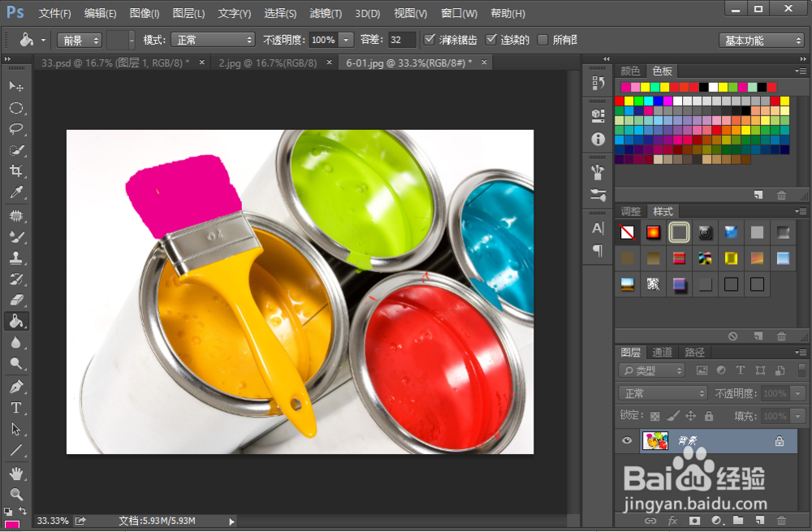
Task: Click the zoom level 33.33% field
Action: [53, 521]
